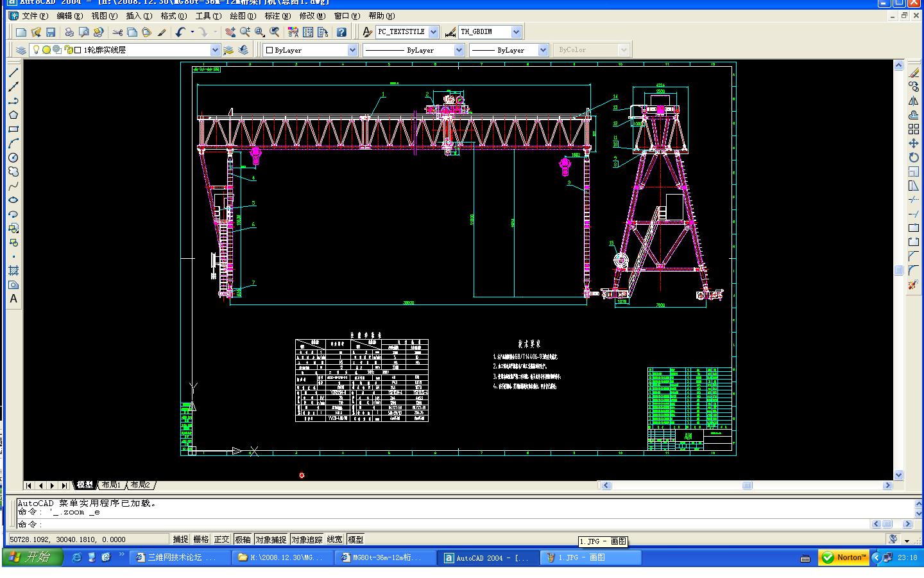This screenshot has width=924, height=578.
Task: Select the Polygon draw tool
Action: click(13, 116)
